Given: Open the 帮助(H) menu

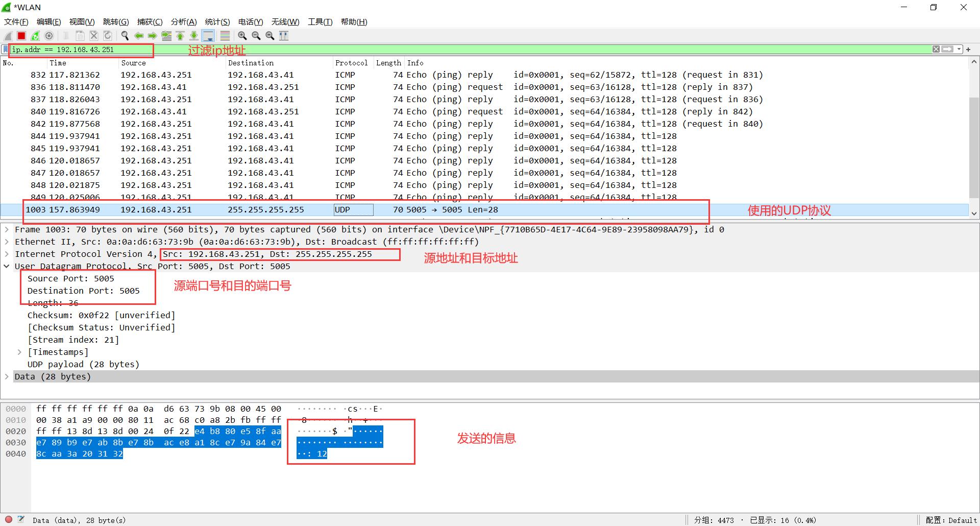Looking at the screenshot, I should (x=354, y=22).
